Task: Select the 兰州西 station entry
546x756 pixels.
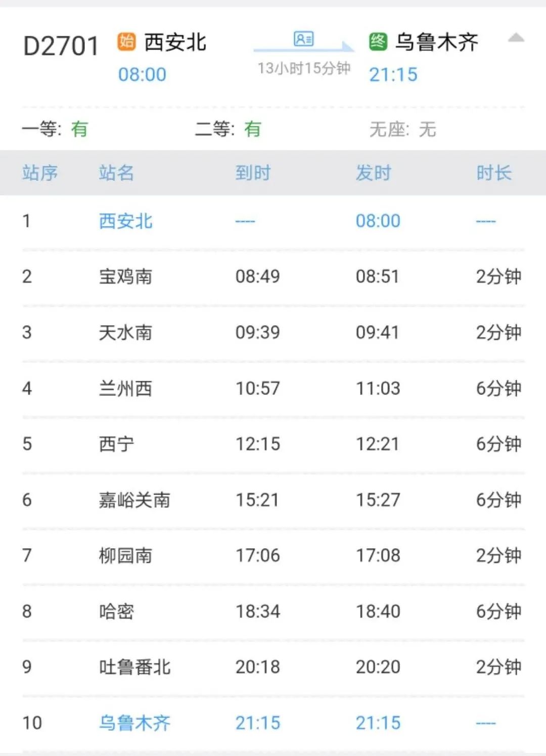Action: 124,388
